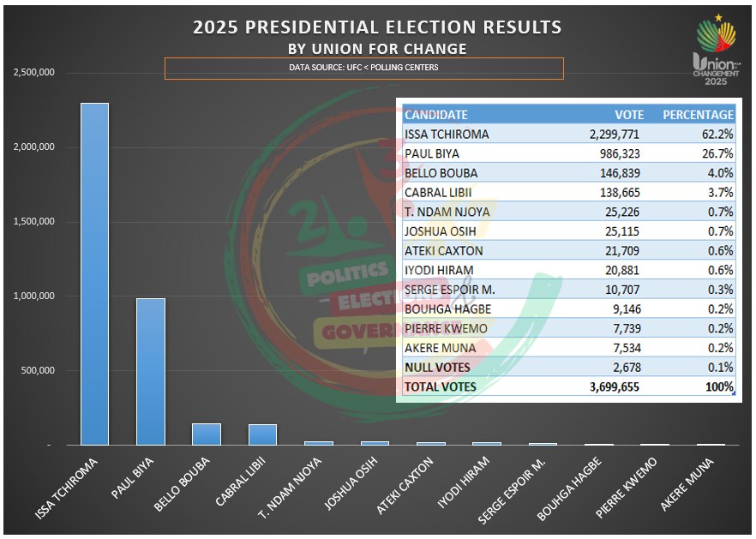Select the NULL VOTES row
Image resolution: width=756 pixels, height=539 pixels.
coord(569,368)
